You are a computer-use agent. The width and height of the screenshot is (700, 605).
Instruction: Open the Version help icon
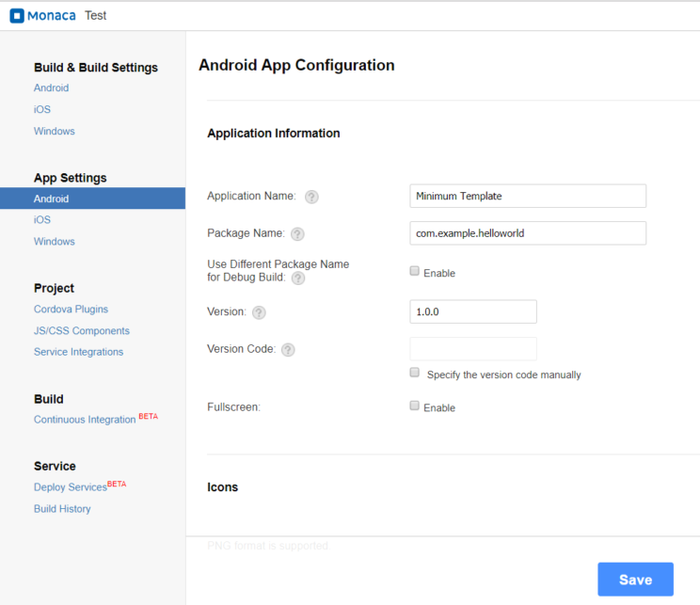point(259,312)
